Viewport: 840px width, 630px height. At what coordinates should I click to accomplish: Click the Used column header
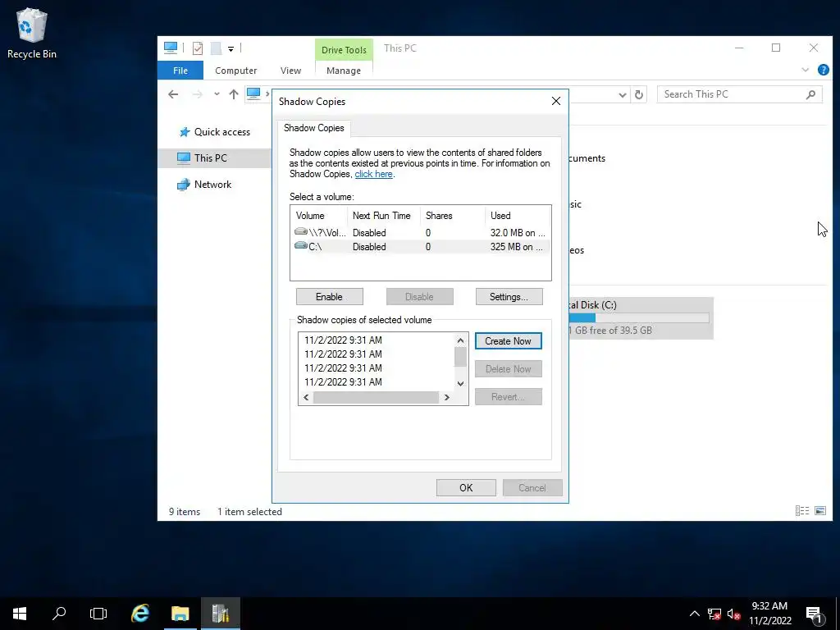[x=518, y=216]
